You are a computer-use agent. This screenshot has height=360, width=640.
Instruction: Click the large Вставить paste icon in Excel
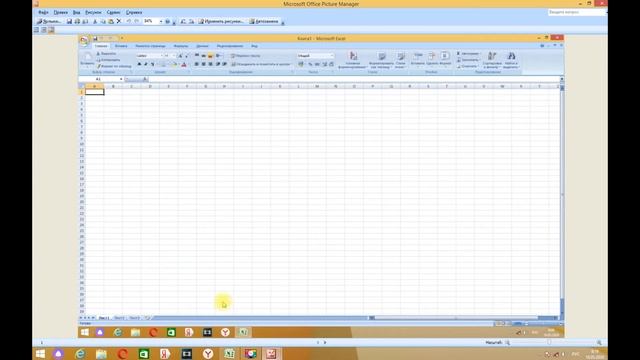(x=87, y=58)
